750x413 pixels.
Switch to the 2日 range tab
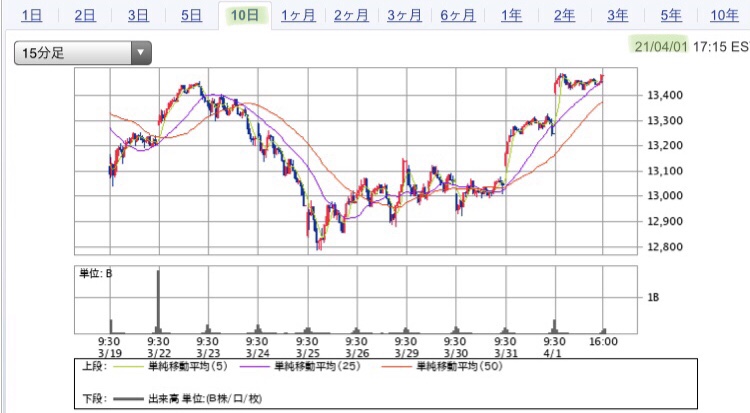85,15
